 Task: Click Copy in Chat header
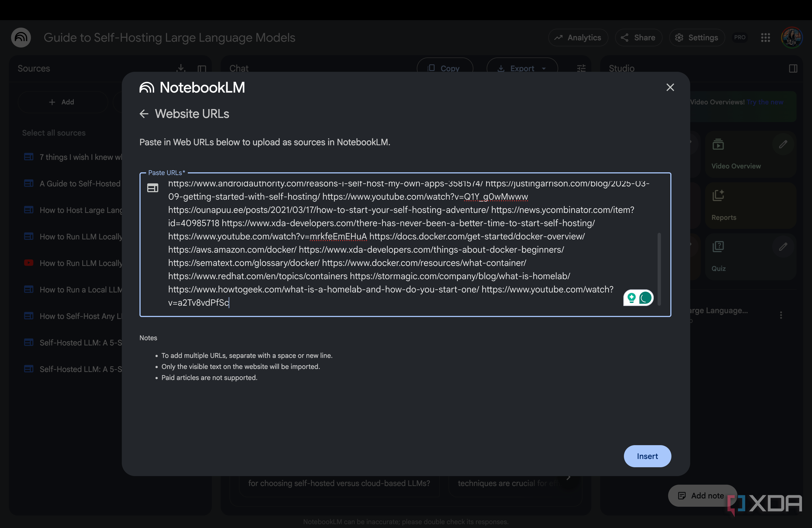445,68
